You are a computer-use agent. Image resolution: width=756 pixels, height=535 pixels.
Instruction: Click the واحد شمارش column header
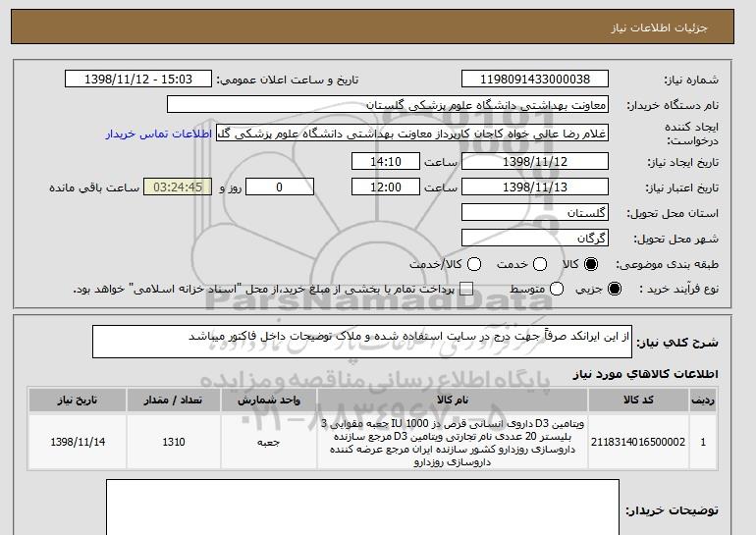pyautogui.click(x=269, y=401)
